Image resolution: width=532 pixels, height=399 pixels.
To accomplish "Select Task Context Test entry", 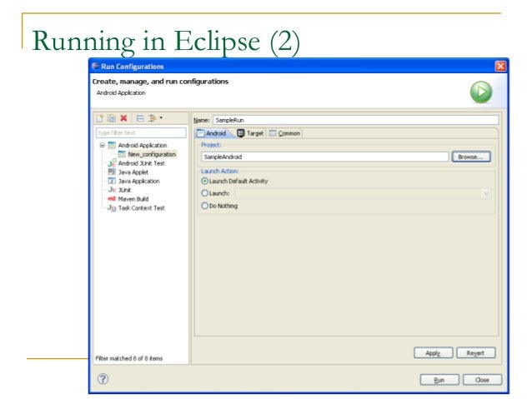I will coord(141,207).
